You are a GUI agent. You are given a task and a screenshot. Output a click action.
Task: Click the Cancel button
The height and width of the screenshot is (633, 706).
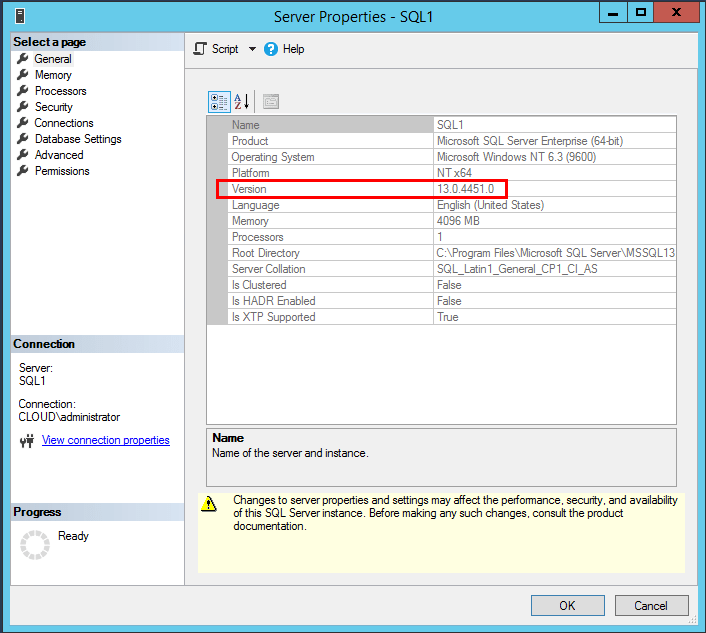(x=651, y=606)
